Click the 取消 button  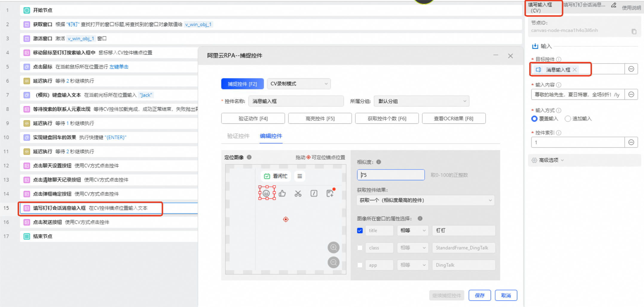point(506,295)
